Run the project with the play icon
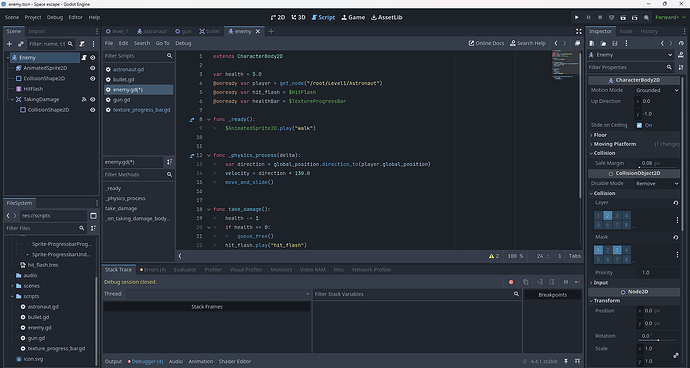Viewport: 690px width, 368px height. [576, 17]
